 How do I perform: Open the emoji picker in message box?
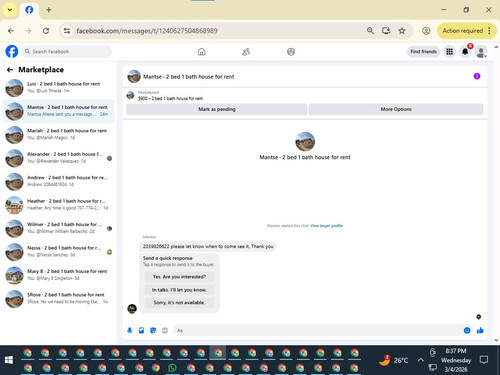pos(467,330)
